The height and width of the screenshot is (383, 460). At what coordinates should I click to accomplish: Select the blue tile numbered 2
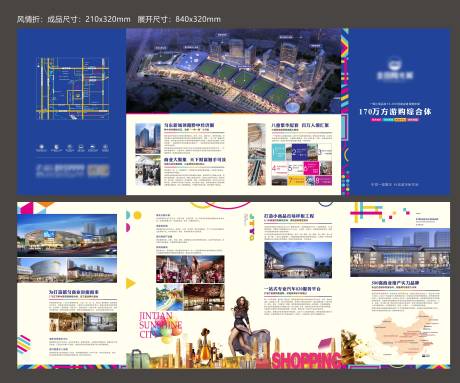click(x=299, y=153)
